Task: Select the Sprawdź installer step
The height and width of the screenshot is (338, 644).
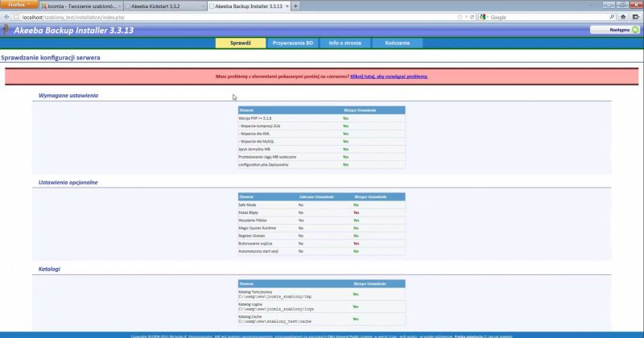Action: (241, 43)
